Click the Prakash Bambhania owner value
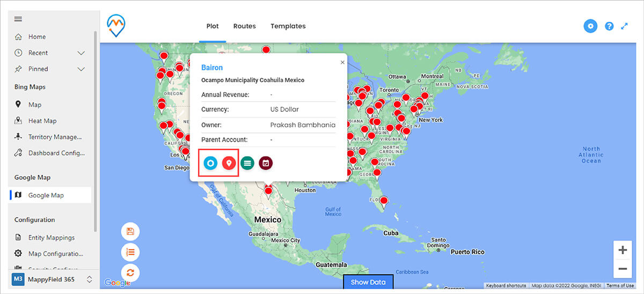 pos(303,125)
